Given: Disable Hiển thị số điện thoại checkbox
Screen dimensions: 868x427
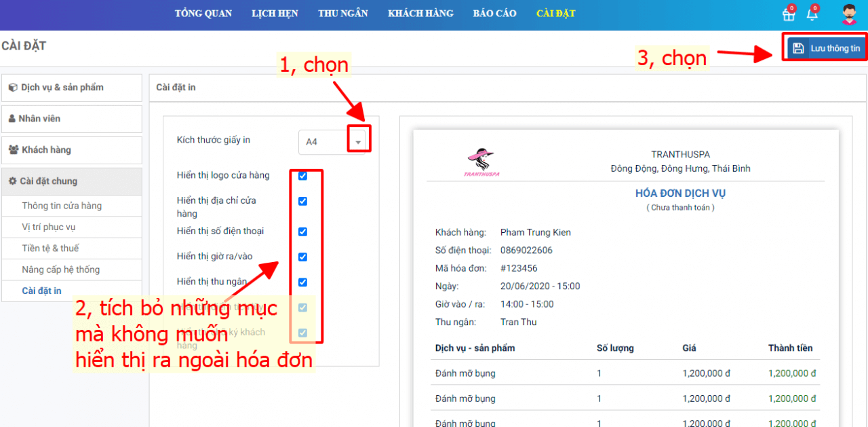Looking at the screenshot, I should tap(303, 231).
